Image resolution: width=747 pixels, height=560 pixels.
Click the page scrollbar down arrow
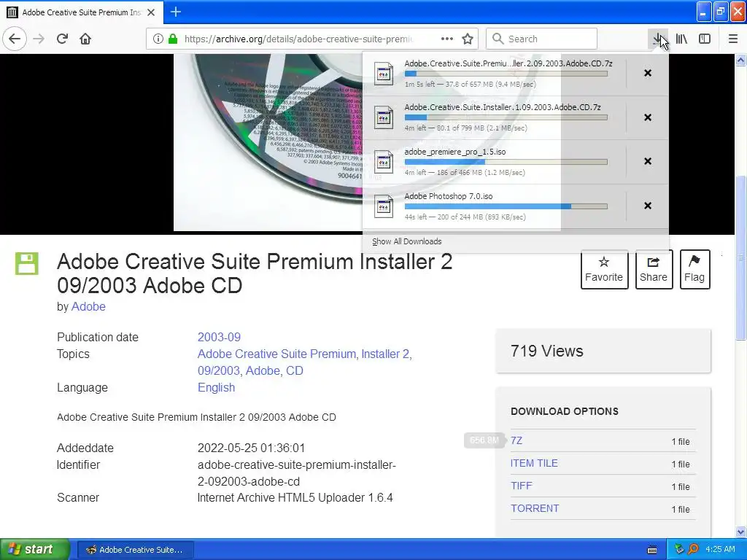tap(741, 532)
